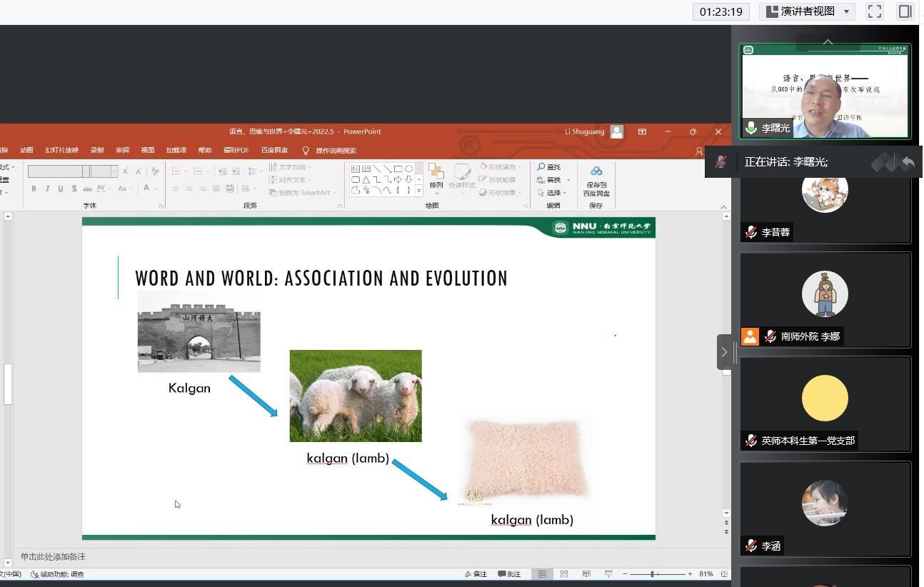The width and height of the screenshot is (924, 587).
Task: Click Save to Baidu Netdisk icon
Action: tap(596, 181)
